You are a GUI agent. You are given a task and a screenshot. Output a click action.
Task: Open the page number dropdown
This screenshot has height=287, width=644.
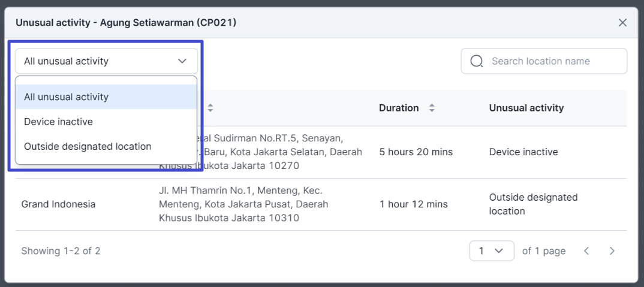[x=491, y=251]
